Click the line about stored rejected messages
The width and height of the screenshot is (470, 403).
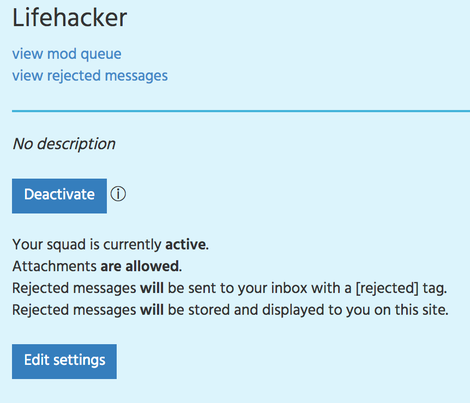230,310
